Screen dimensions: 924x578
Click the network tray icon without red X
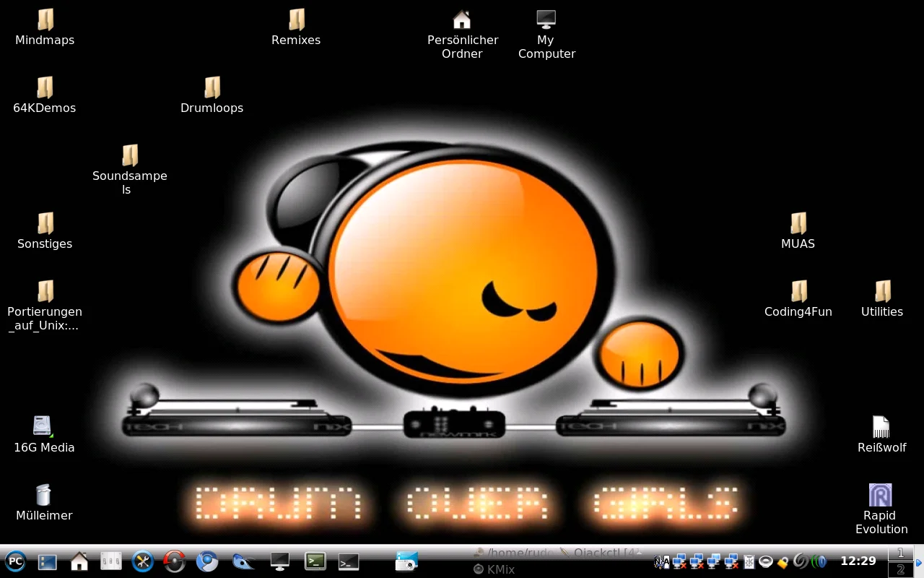click(714, 561)
